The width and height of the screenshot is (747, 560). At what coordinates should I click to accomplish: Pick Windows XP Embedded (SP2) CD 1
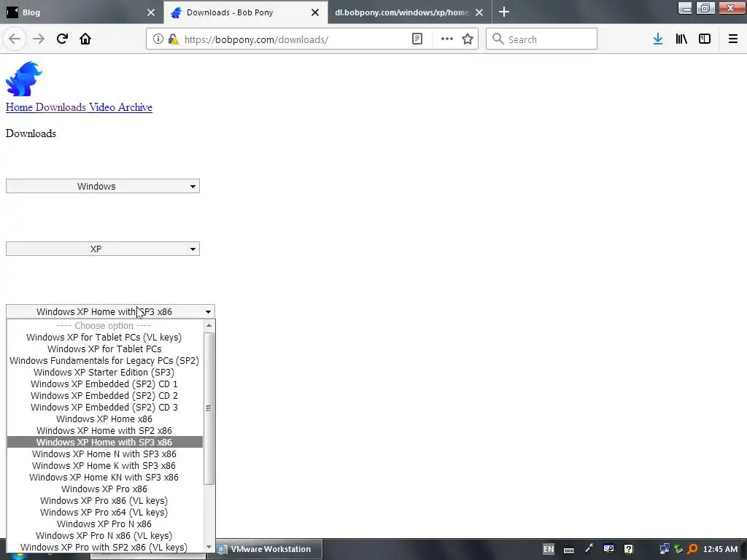click(104, 384)
